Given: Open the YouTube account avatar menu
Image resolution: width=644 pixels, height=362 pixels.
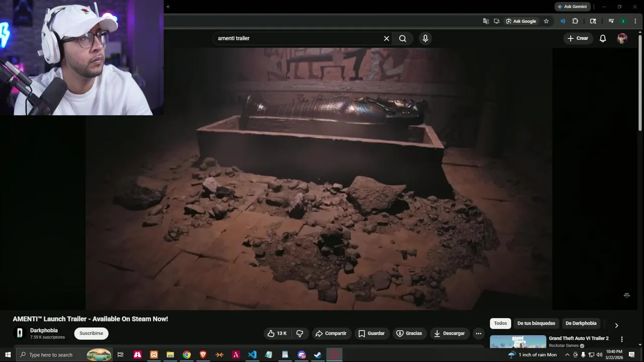Looking at the screenshot, I should (622, 38).
